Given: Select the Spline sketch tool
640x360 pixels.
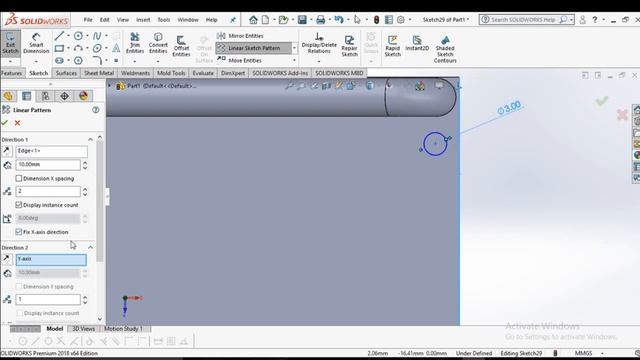Looking at the screenshot, I should click(97, 36).
